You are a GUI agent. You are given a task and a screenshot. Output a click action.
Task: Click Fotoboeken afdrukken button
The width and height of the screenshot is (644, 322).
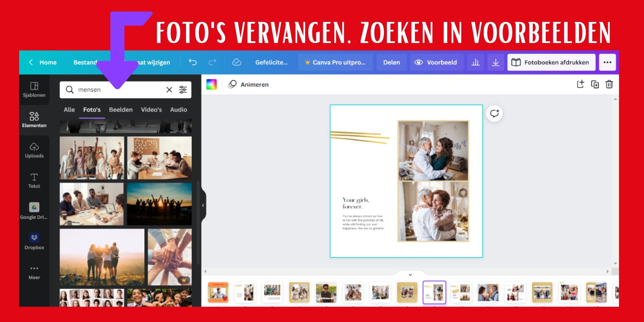pyautogui.click(x=551, y=62)
